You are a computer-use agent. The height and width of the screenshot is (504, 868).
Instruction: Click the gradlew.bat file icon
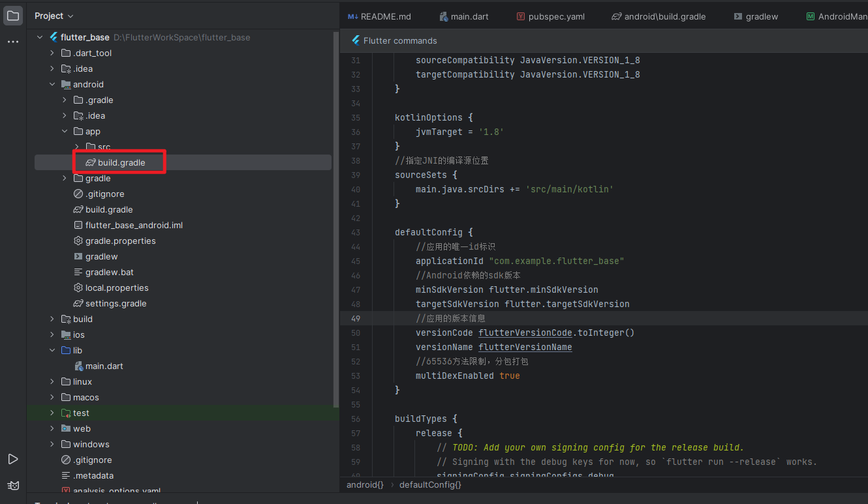coord(78,272)
